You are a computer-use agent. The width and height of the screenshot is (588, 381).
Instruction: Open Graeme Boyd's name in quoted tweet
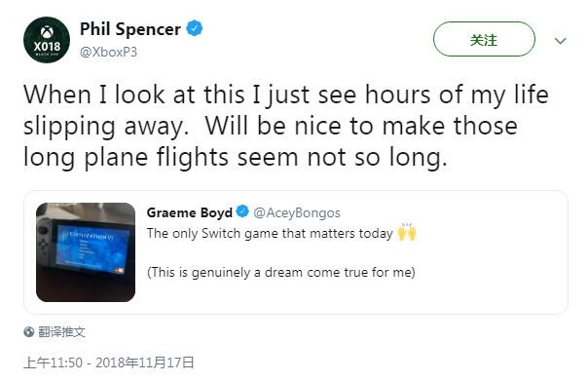tap(190, 212)
